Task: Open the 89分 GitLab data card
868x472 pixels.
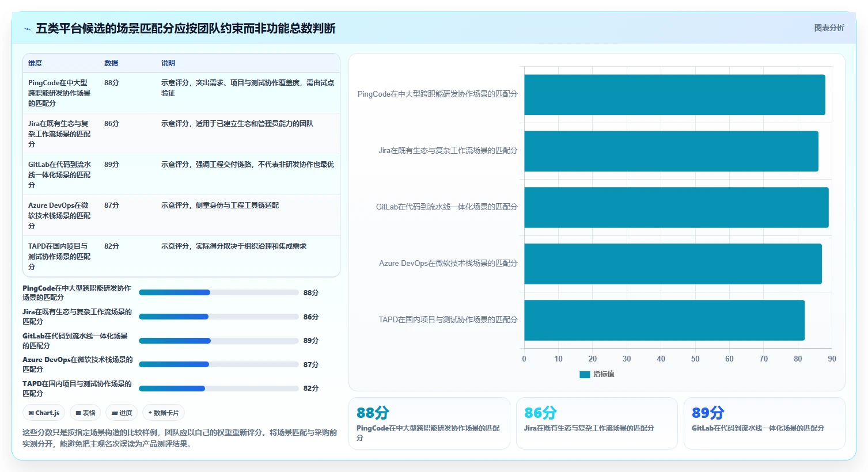Action: (x=764, y=423)
